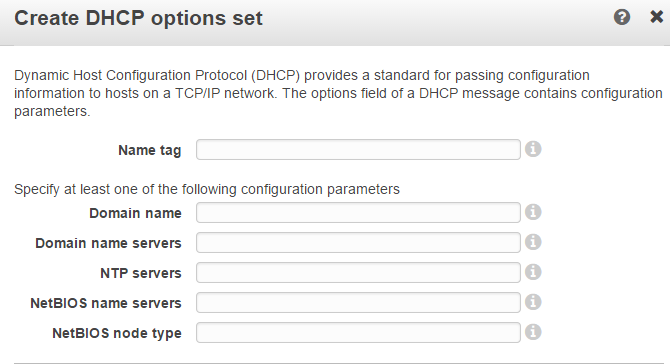The image size is (670, 364).
Task: Close the Create DHCP options set dialog
Action: pos(656,17)
